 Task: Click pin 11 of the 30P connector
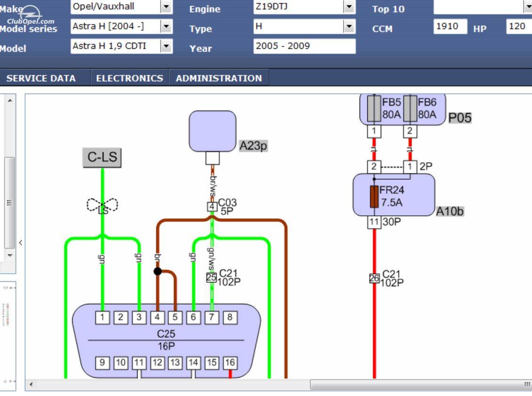coord(374,222)
